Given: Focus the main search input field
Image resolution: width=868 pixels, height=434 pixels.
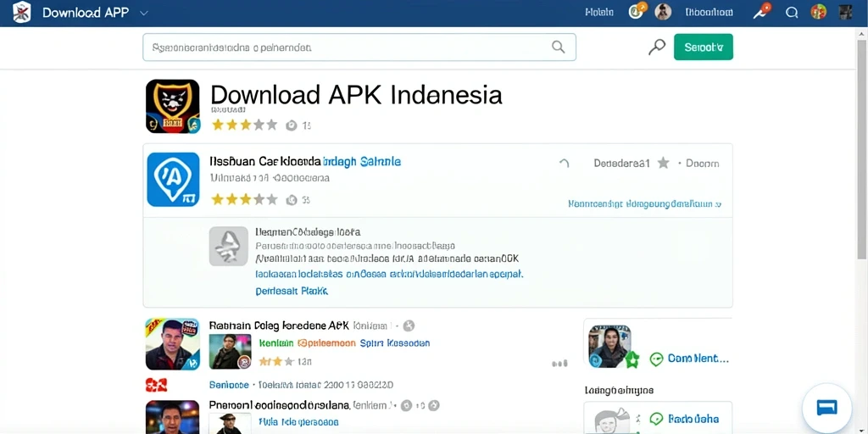Looking at the screenshot, I should [359, 47].
